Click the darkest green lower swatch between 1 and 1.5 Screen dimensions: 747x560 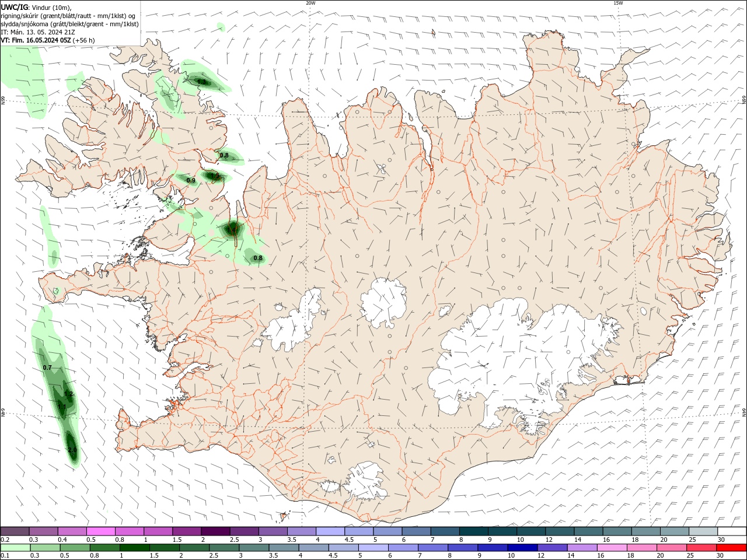coord(134,548)
